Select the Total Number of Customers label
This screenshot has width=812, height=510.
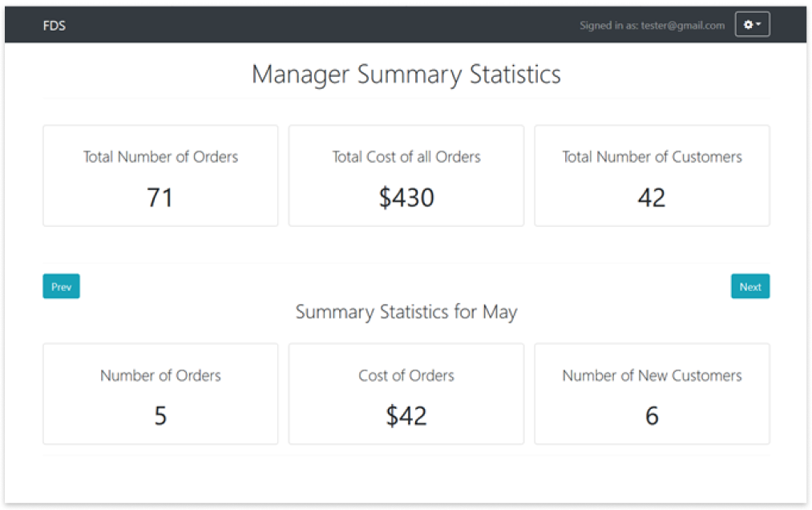pos(652,157)
